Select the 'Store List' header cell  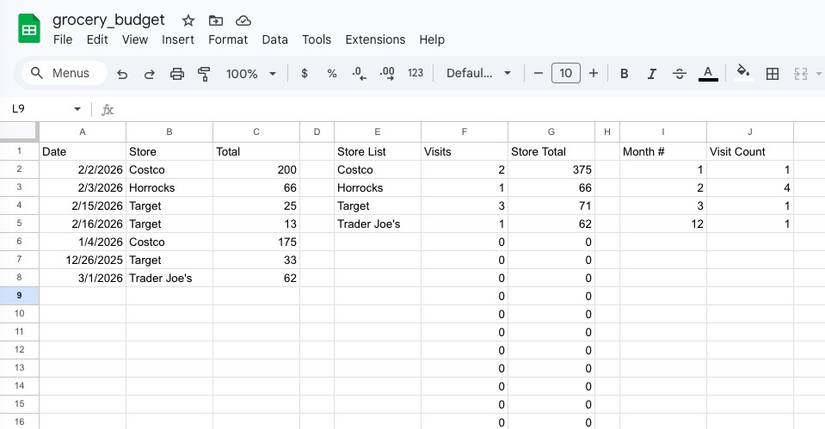click(x=377, y=152)
